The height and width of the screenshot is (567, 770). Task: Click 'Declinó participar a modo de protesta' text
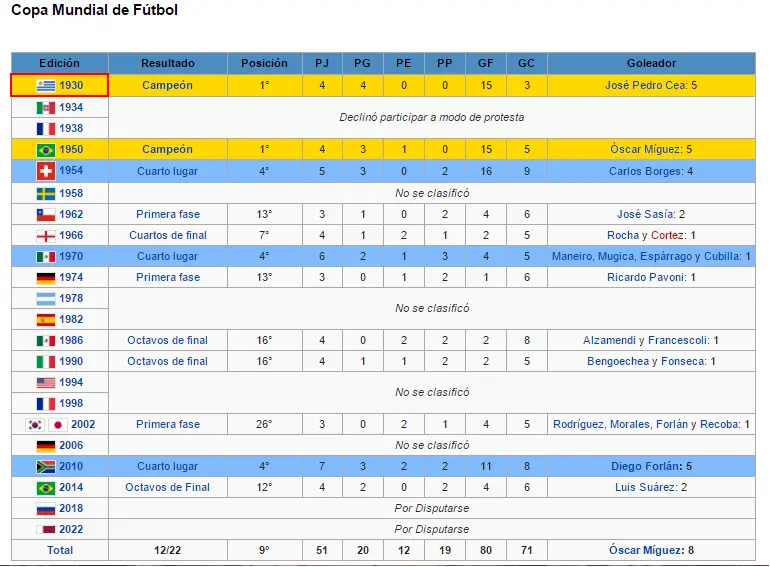click(432, 118)
